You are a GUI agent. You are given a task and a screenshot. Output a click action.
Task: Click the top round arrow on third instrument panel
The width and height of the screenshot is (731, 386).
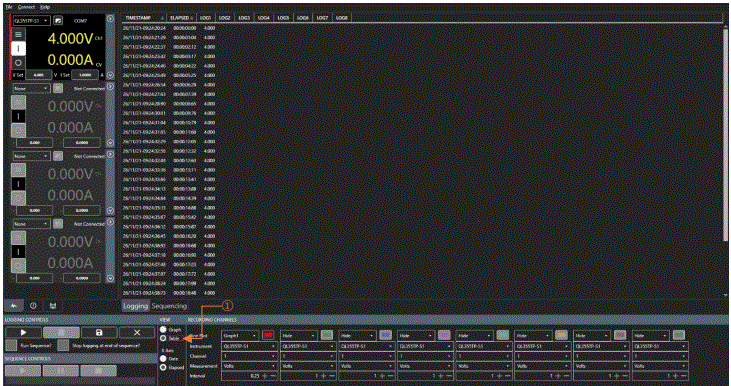click(110, 154)
